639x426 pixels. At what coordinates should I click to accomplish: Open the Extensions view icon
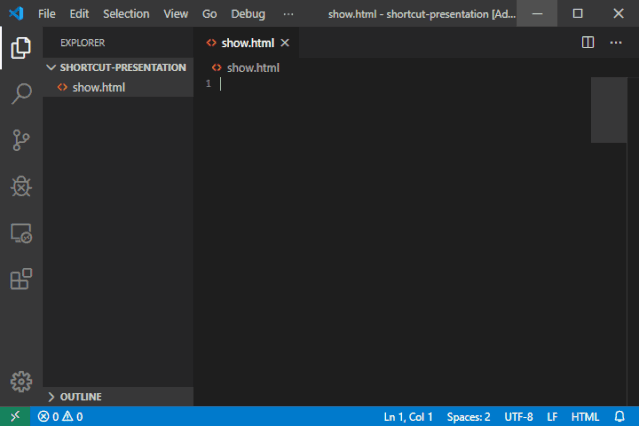pos(21,279)
